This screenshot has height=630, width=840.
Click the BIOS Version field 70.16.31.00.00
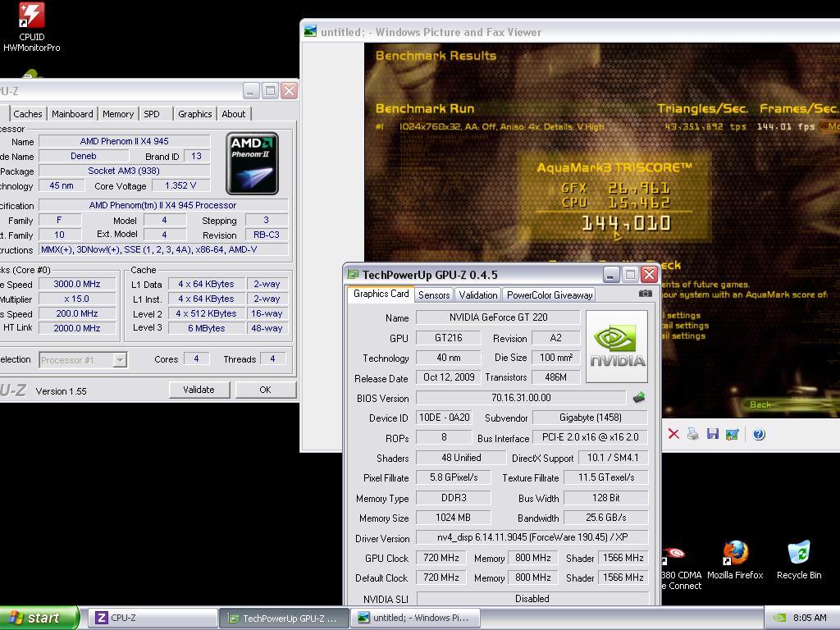[521, 398]
